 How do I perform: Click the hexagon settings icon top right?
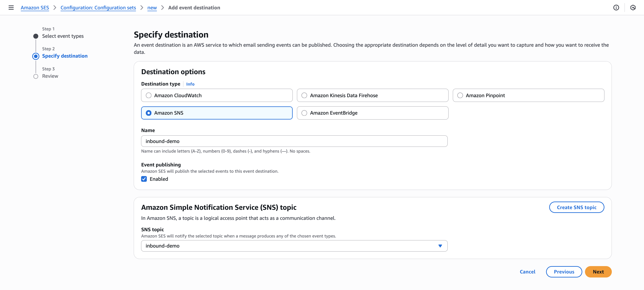[633, 8]
